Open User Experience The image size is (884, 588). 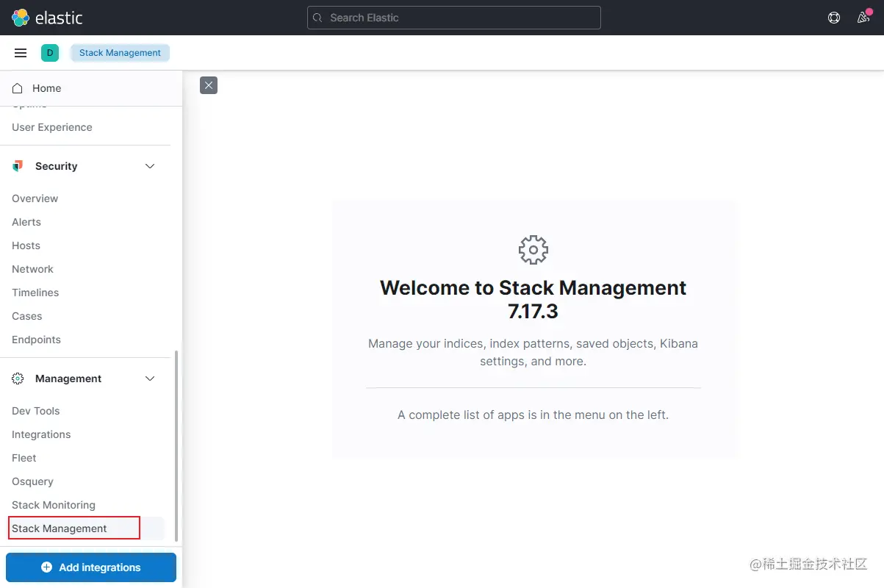click(52, 127)
